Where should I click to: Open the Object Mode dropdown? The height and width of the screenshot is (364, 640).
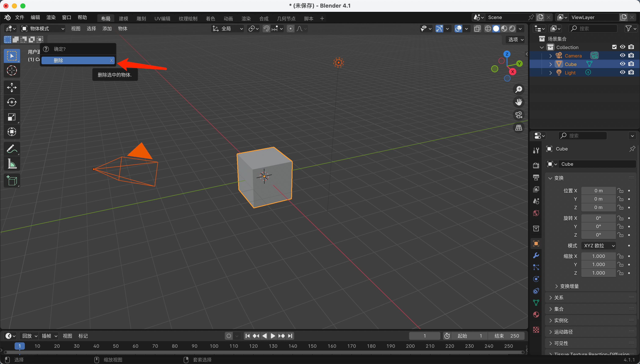click(43, 29)
